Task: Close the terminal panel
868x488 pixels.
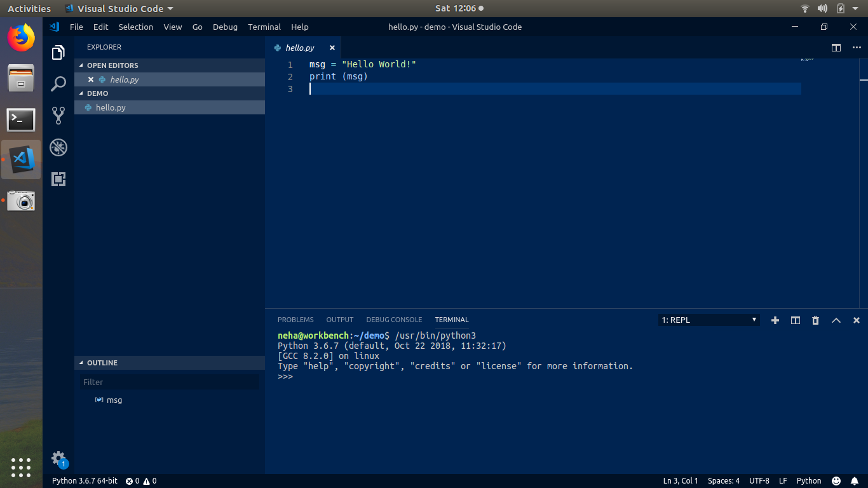Action: pos(857,320)
